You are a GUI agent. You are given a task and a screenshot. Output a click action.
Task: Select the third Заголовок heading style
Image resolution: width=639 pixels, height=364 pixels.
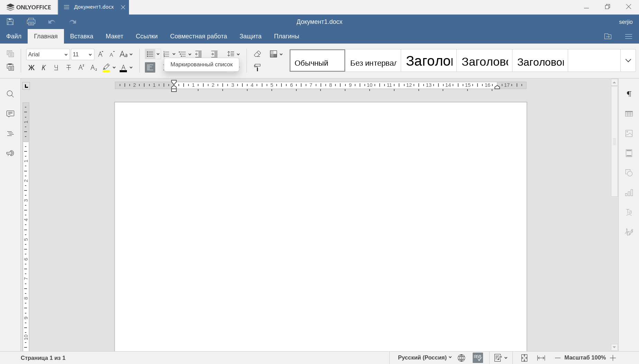(540, 60)
